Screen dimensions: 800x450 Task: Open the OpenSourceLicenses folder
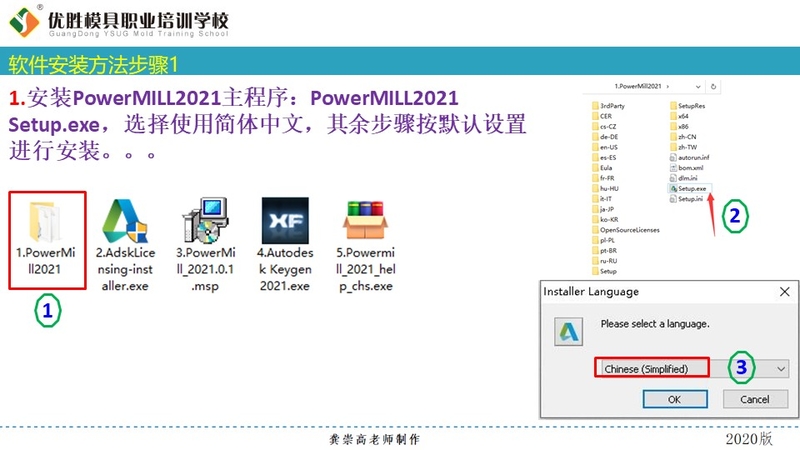coord(630,229)
